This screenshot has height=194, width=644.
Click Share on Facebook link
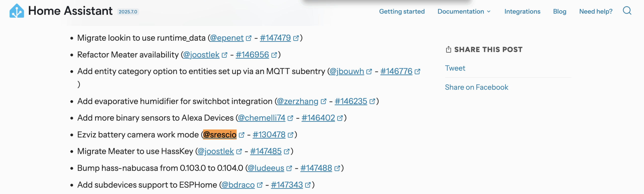coord(476,87)
